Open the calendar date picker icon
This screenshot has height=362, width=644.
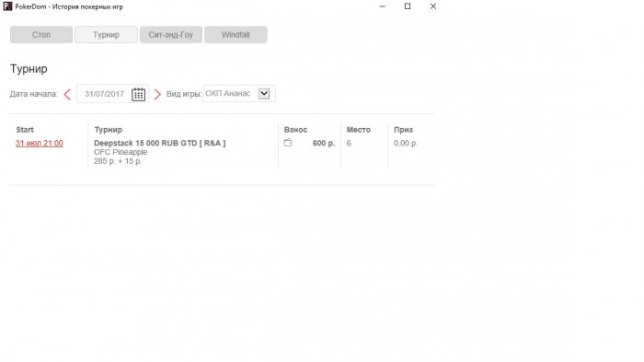[x=138, y=94]
